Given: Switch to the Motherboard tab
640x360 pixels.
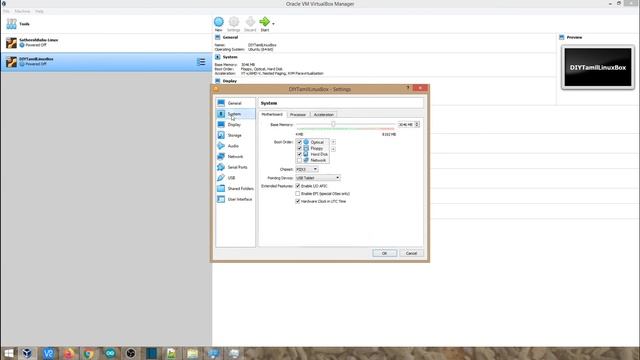Looking at the screenshot, I should (x=272, y=114).
